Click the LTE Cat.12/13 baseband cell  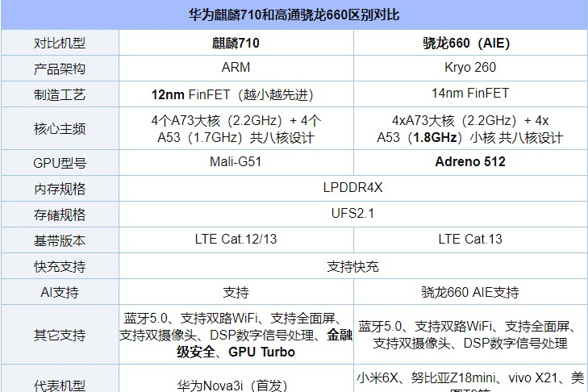[235, 240]
